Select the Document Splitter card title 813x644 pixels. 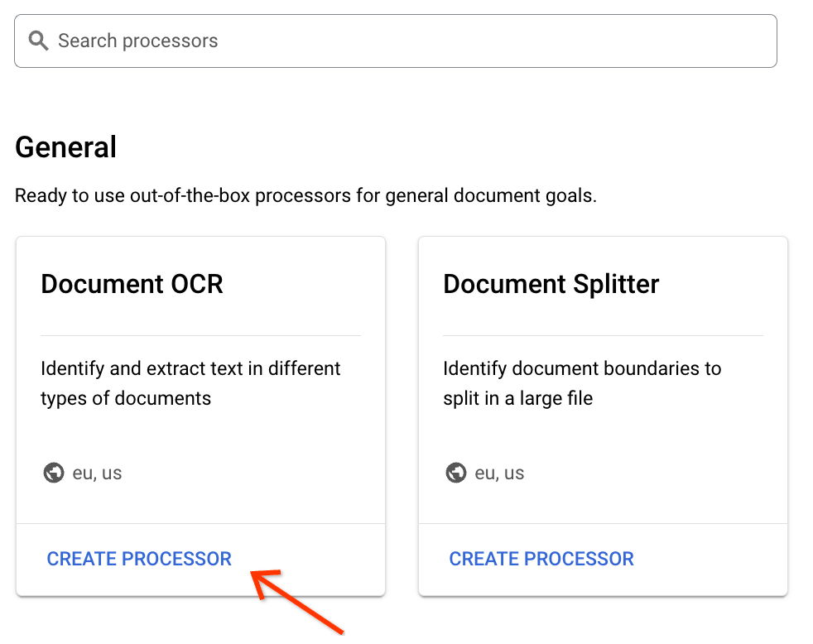[551, 284]
